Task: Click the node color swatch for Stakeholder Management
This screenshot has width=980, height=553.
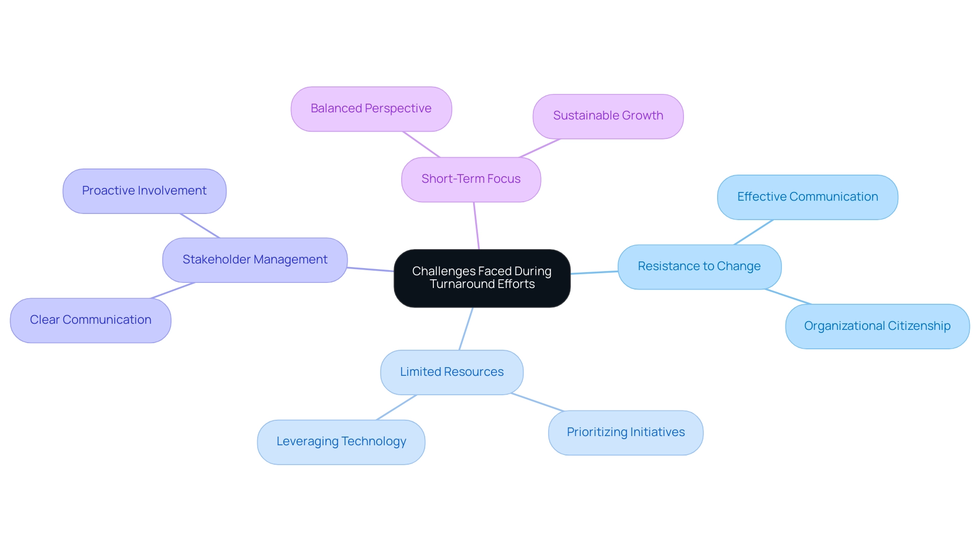Action: click(254, 262)
